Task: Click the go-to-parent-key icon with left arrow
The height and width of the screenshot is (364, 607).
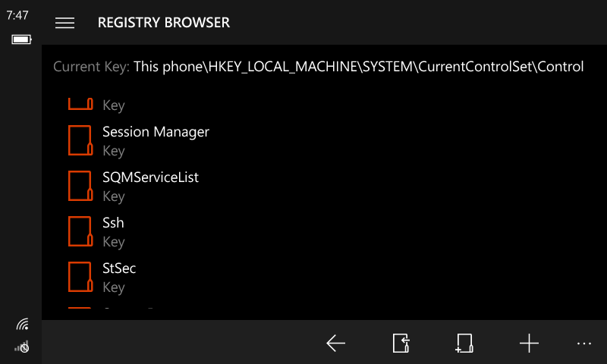Action: pyautogui.click(x=401, y=344)
